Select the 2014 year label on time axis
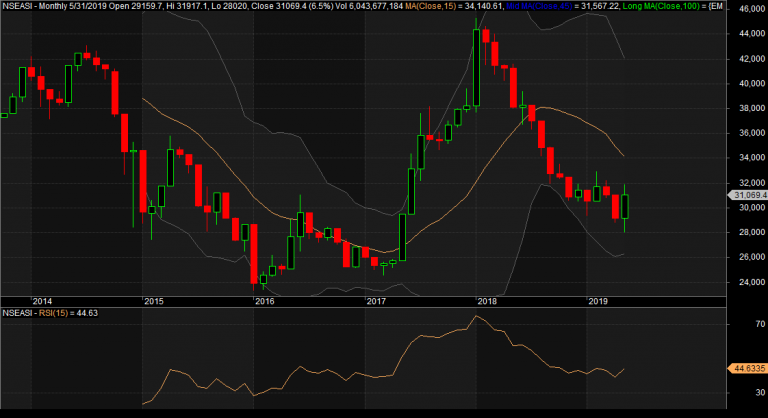This screenshot has width=768, height=418. [x=42, y=301]
